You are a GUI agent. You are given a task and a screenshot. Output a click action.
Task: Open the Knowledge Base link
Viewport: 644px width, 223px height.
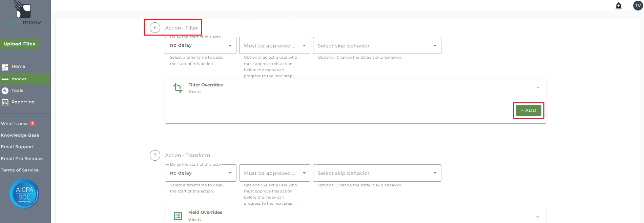[20, 135]
